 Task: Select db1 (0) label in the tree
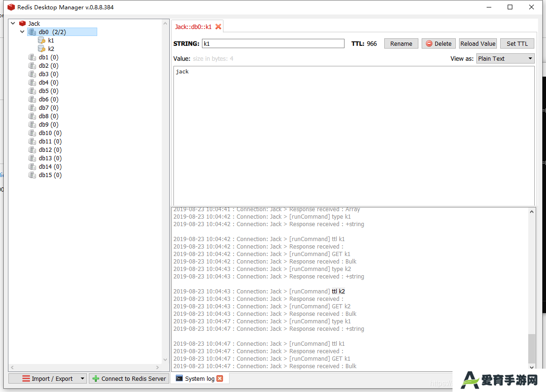49,57
